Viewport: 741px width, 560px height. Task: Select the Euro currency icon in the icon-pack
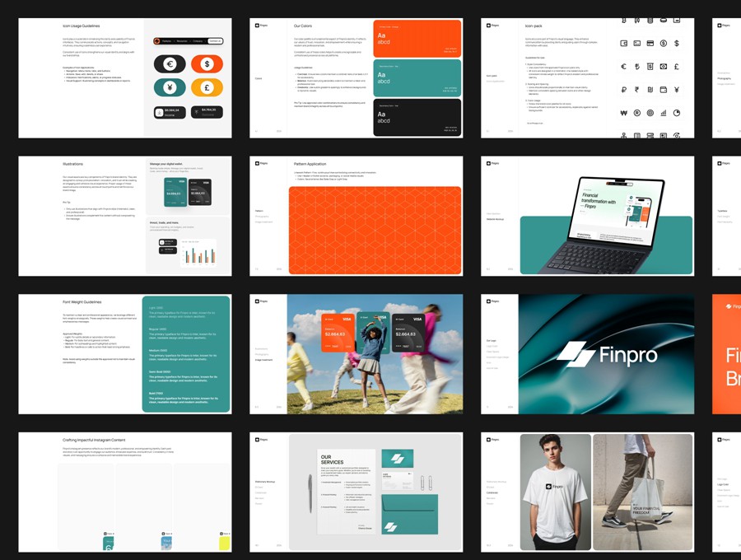[x=623, y=66]
